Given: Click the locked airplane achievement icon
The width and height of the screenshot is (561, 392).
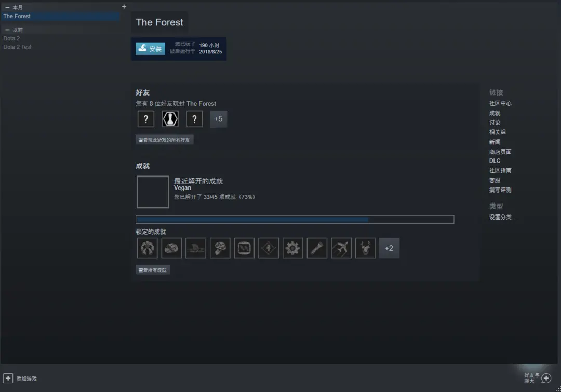Looking at the screenshot, I should coord(341,248).
